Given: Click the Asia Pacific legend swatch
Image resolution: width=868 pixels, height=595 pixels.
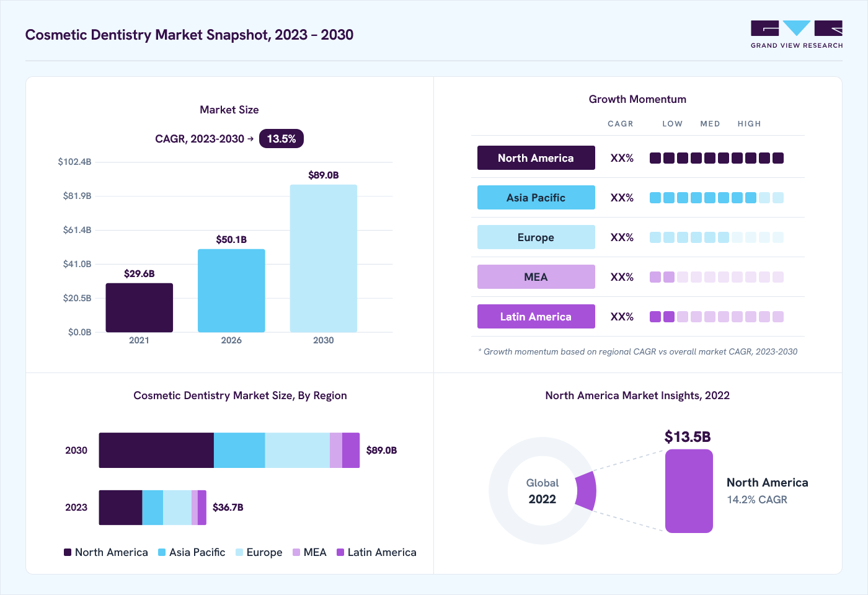Looking at the screenshot, I should (162, 552).
